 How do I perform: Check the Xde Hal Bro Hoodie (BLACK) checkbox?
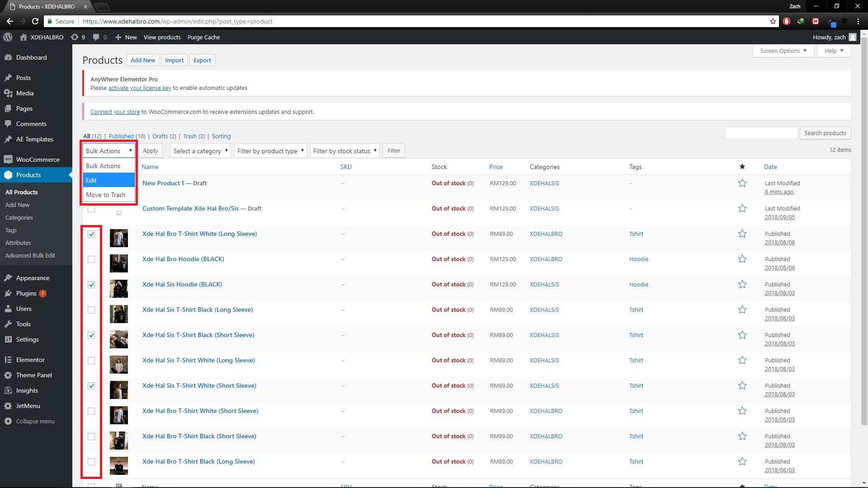click(91, 259)
